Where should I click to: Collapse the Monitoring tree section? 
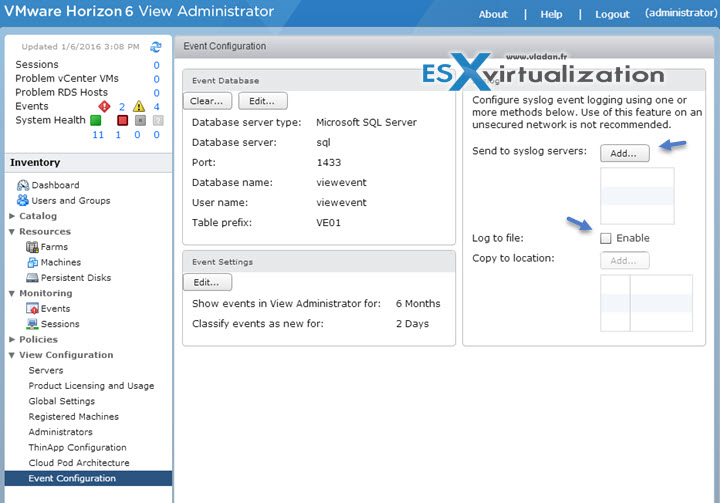pyautogui.click(x=12, y=293)
